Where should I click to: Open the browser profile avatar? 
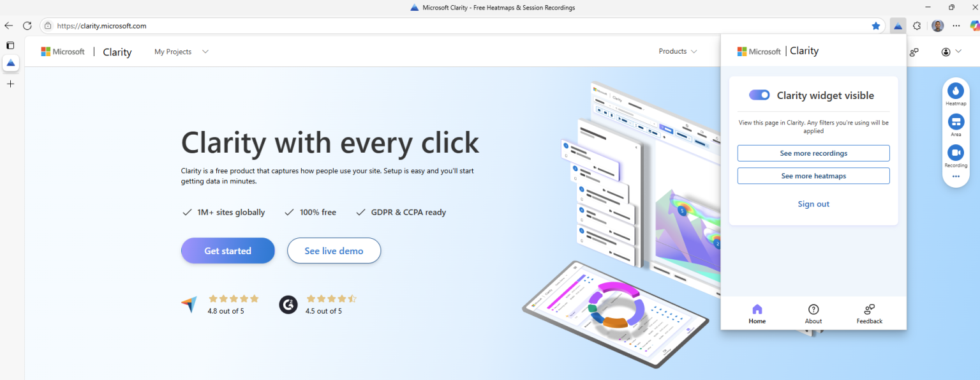937,26
